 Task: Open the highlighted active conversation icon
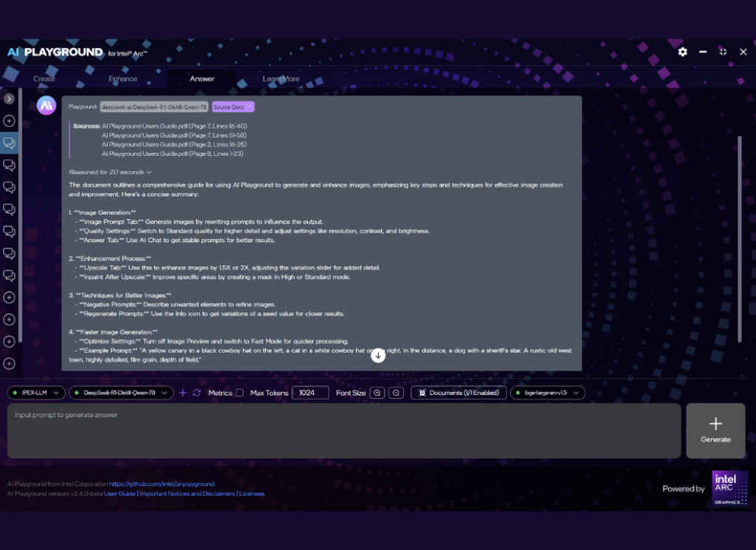9,143
